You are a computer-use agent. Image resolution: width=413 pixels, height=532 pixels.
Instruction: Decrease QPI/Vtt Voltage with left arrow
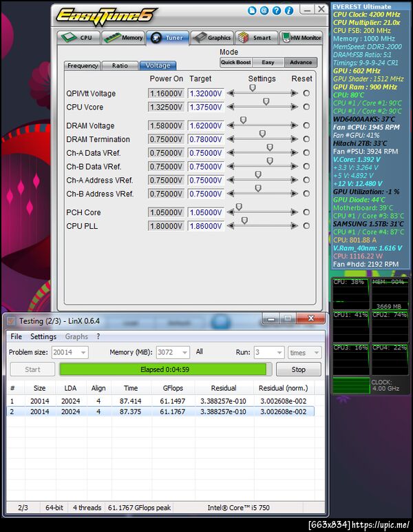pyautogui.click(x=231, y=93)
